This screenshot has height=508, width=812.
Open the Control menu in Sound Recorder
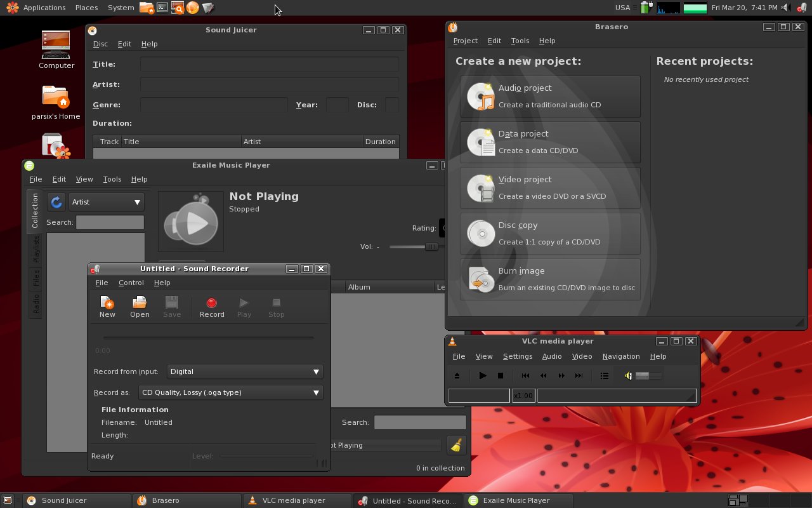pyautogui.click(x=131, y=283)
